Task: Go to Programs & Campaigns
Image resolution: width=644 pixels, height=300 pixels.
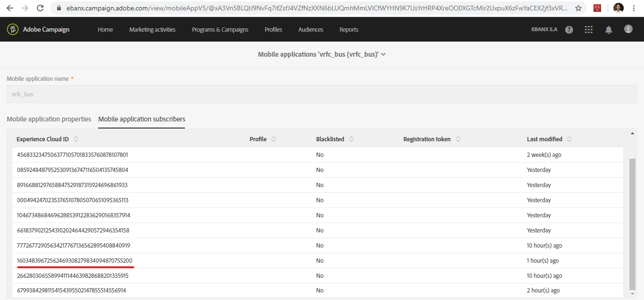Action: coord(220,29)
